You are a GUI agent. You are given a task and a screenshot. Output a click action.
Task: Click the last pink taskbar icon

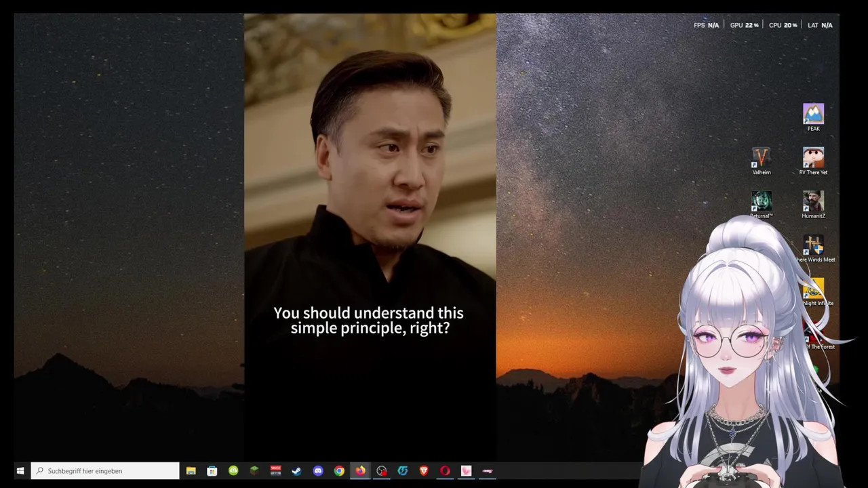click(x=488, y=470)
